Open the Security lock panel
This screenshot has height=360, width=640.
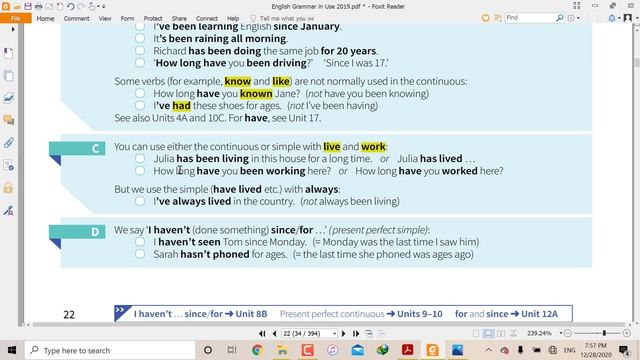8,188
